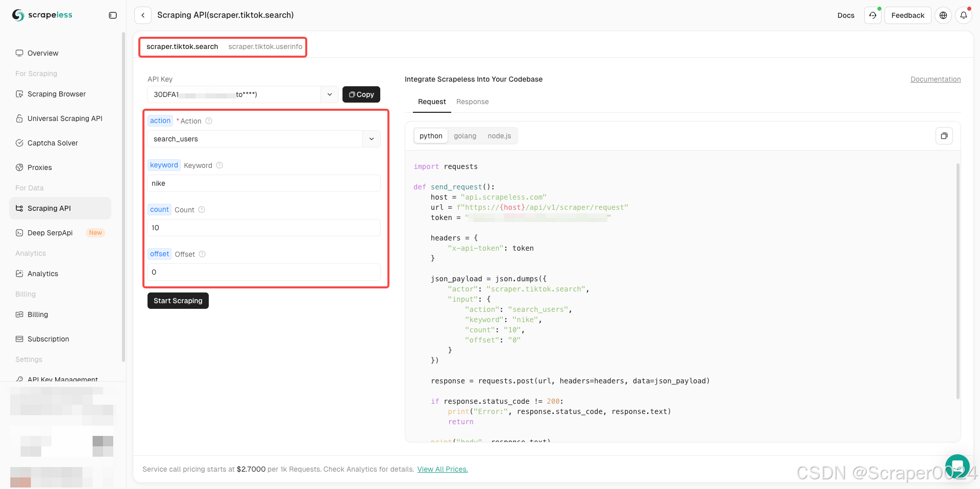
Task: Click 'Integrate Scrapeless Into Your Codebase' heading
Action: (x=474, y=79)
